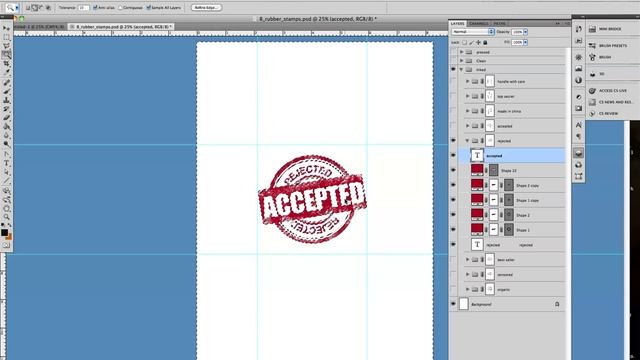Image resolution: width=640 pixels, height=360 pixels.
Task: Select the Hand tool
Action: pos(6,208)
